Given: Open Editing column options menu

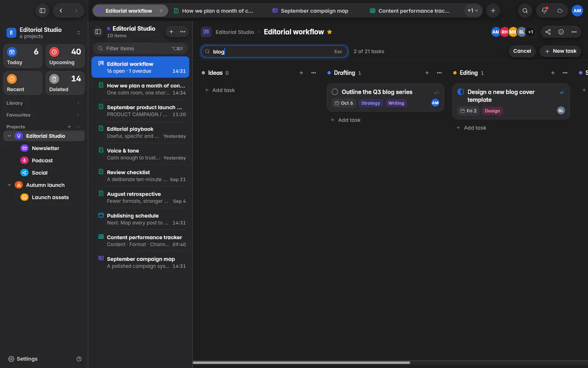Looking at the screenshot, I should tap(565, 73).
